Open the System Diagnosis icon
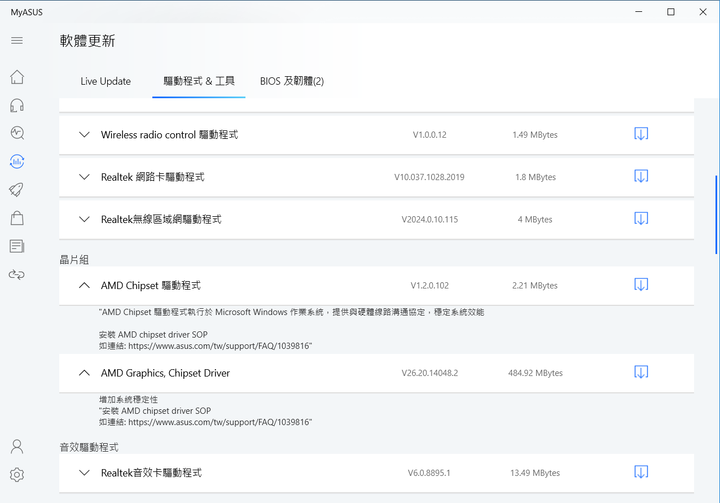 point(17,133)
